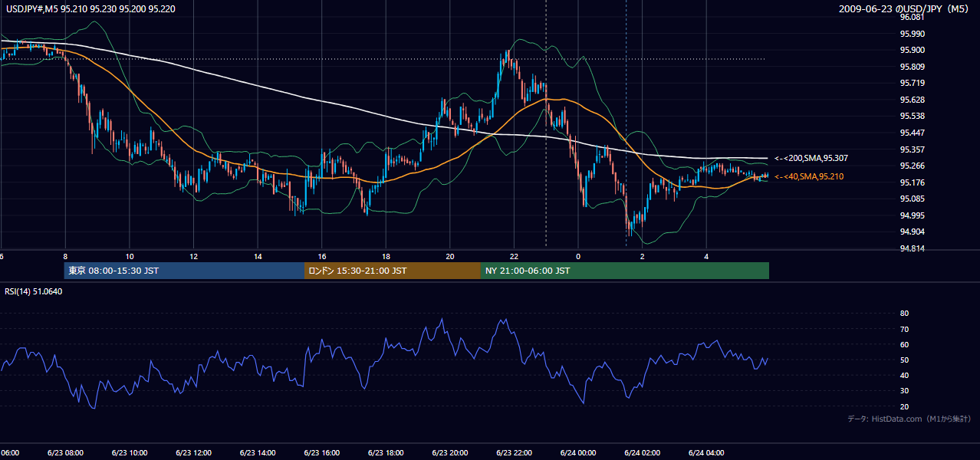Click hour label 14 under price chart
This screenshot has height=460, width=980.
pyautogui.click(x=258, y=256)
